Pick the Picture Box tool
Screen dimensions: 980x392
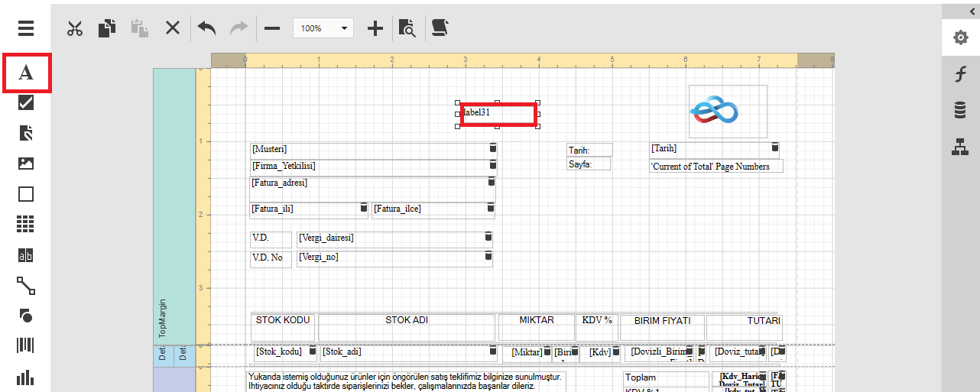click(x=26, y=163)
